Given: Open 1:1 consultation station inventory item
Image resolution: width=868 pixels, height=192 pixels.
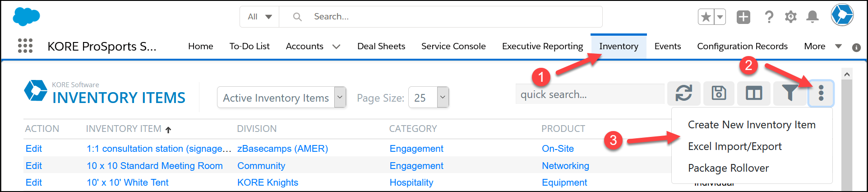Looking at the screenshot, I should click(x=159, y=149).
